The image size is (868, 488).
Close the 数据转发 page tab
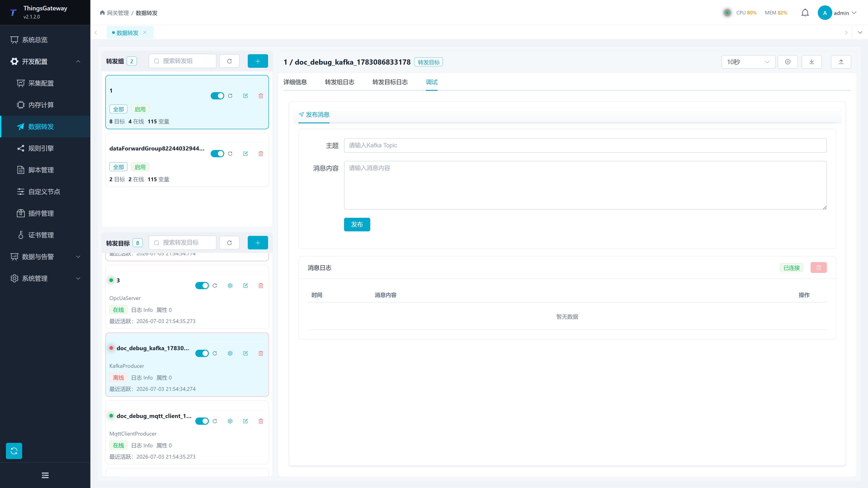point(145,32)
